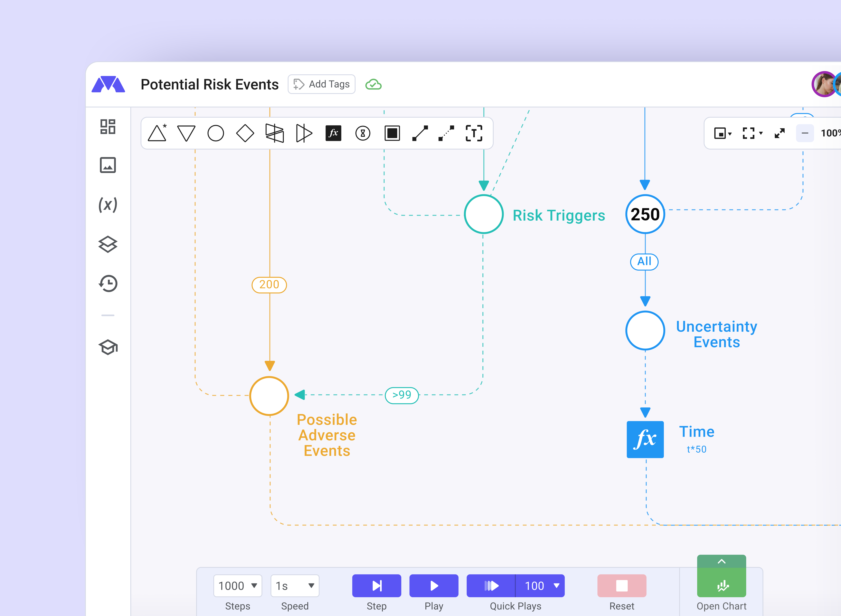841x616 pixels.
Task: Click the Uncertainty Events label text
Action: click(x=716, y=334)
